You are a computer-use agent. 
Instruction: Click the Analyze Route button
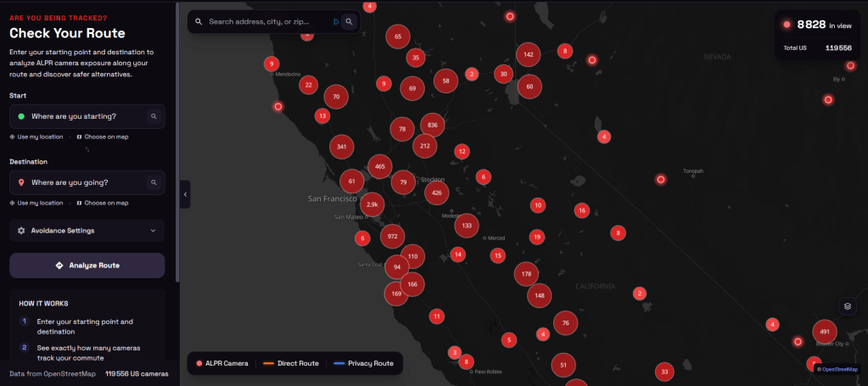(87, 266)
